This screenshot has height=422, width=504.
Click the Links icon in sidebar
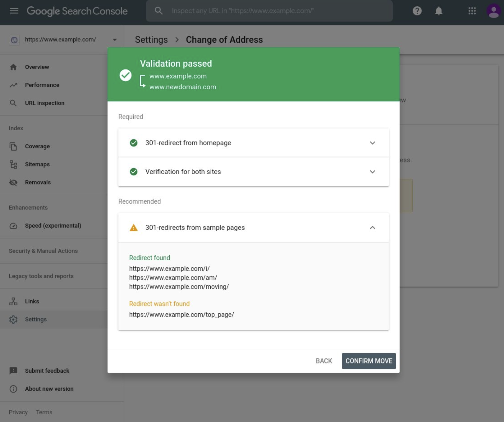click(x=13, y=301)
